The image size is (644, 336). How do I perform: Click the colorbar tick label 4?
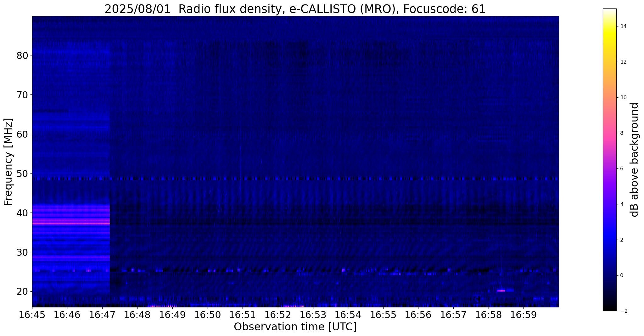pos(622,204)
